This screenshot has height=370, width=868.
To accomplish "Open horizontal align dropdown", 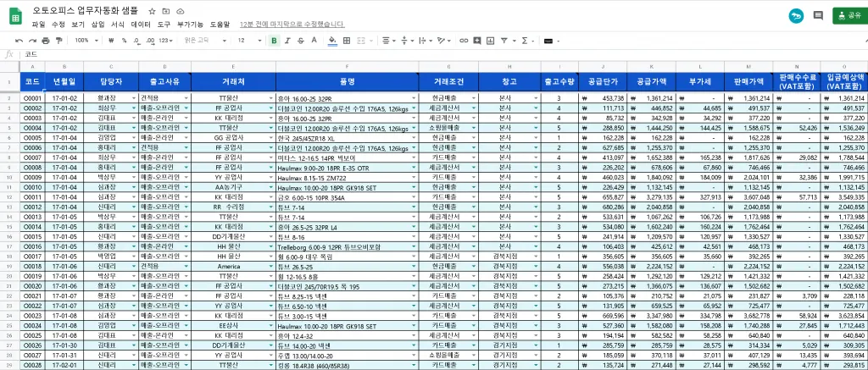I will coord(388,41).
